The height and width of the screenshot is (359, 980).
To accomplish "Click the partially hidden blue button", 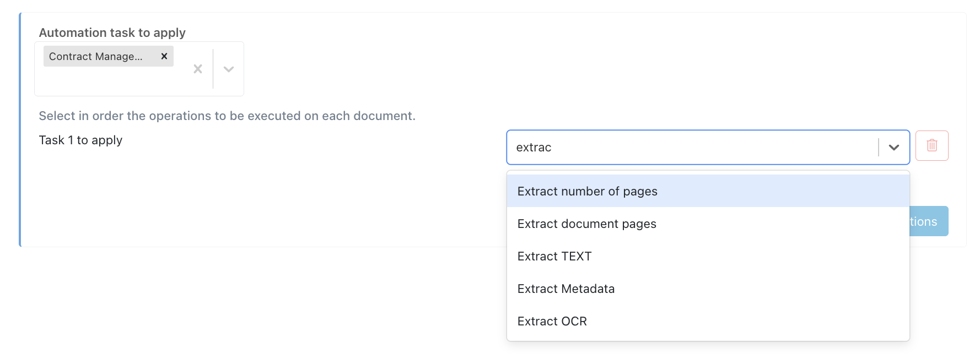I will pos(929,221).
